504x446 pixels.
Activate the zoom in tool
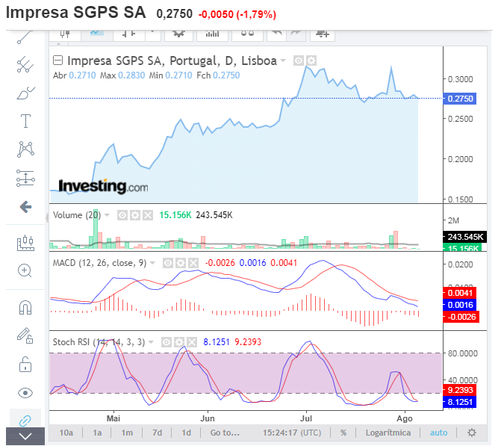(25, 270)
